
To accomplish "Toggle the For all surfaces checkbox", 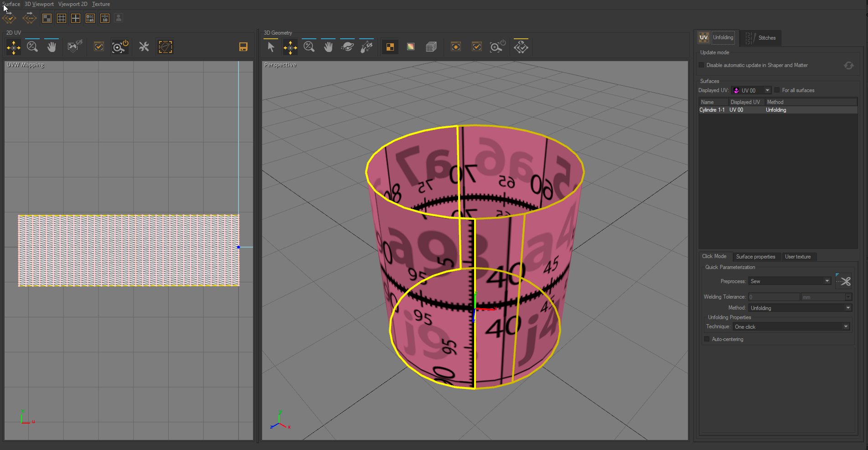I will point(777,90).
